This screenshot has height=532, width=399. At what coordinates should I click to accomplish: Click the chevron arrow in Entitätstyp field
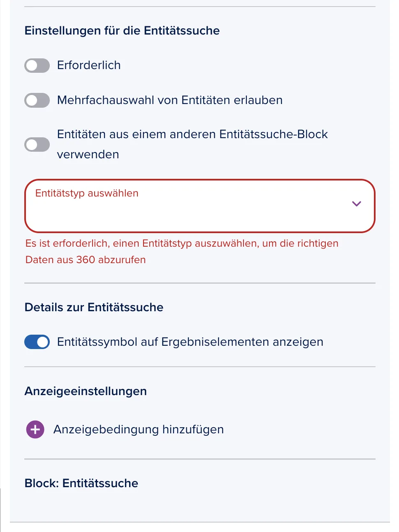coord(357,204)
